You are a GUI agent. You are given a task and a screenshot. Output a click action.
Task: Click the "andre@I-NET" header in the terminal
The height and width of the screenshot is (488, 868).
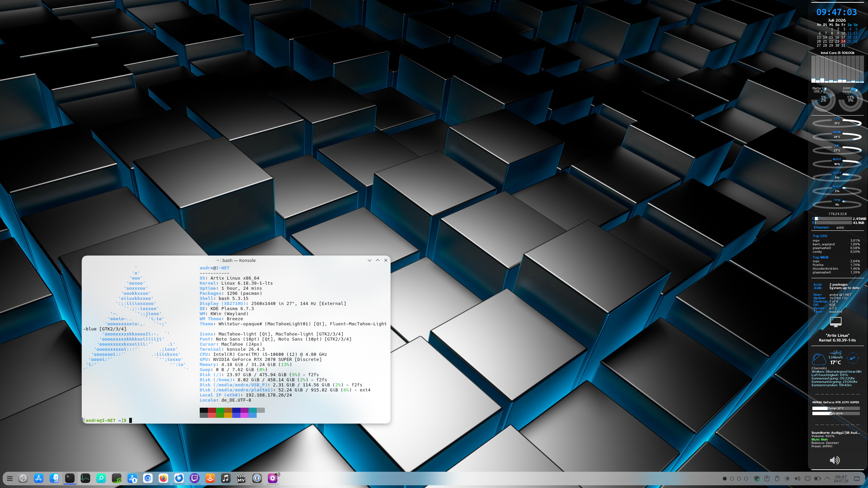point(215,268)
